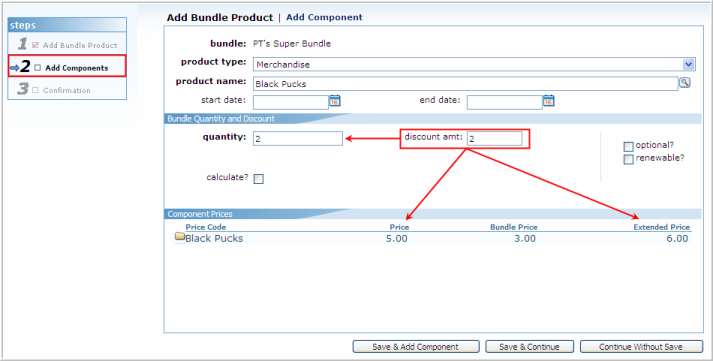This screenshot has height=361, width=713.
Task: Click the 6.00 extended price value
Action: 678,238
